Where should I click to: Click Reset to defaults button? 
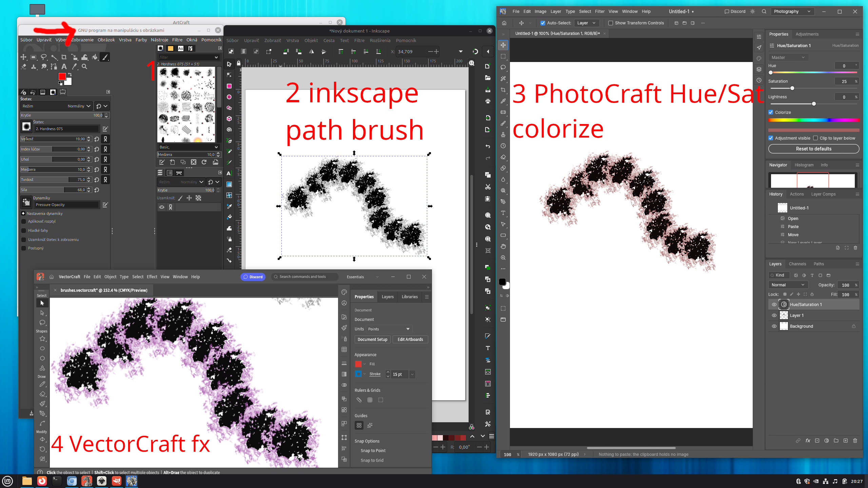click(814, 149)
